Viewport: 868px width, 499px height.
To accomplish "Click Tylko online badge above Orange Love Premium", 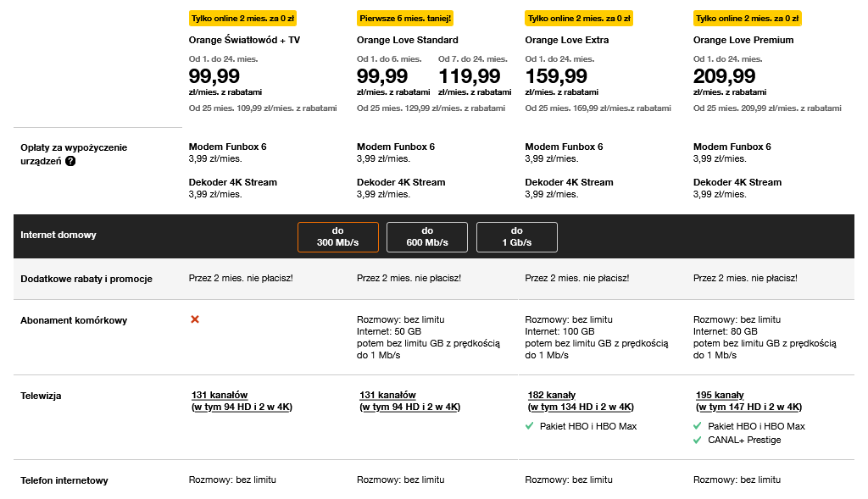I will click(748, 19).
